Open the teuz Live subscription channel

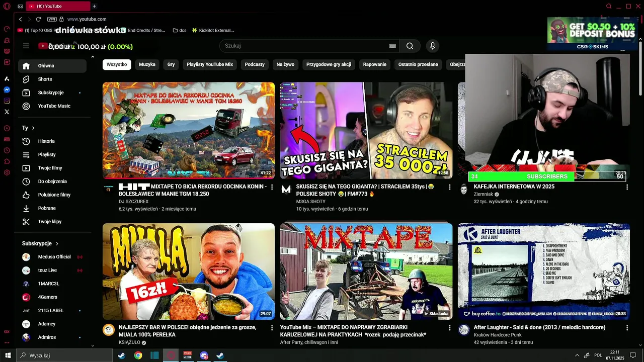pyautogui.click(x=52, y=270)
